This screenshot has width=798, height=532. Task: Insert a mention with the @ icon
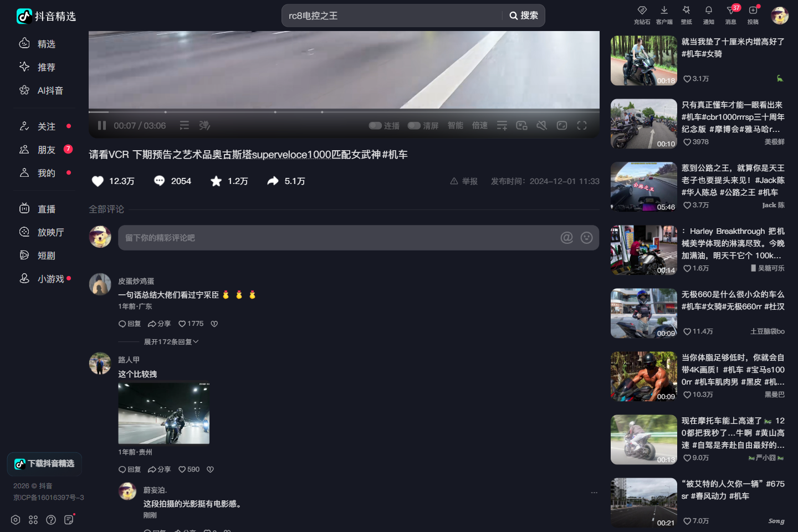point(567,238)
